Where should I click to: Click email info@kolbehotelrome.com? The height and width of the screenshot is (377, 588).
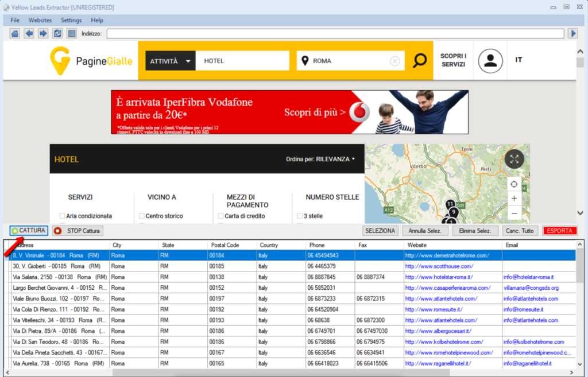(533, 342)
